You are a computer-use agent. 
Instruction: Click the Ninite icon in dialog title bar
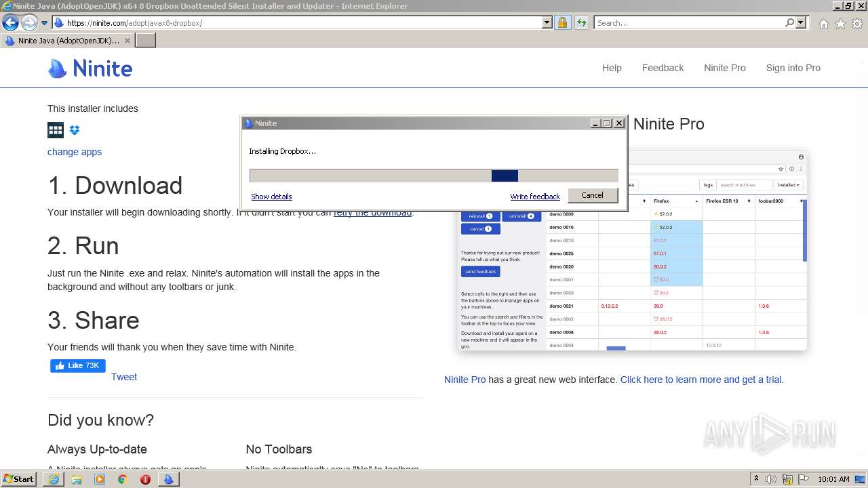point(248,123)
